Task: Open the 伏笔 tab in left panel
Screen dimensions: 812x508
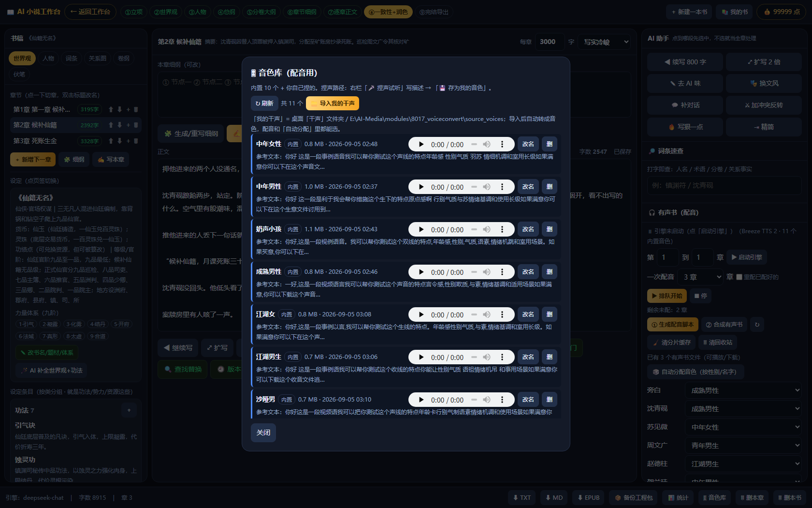Action: pyautogui.click(x=19, y=75)
